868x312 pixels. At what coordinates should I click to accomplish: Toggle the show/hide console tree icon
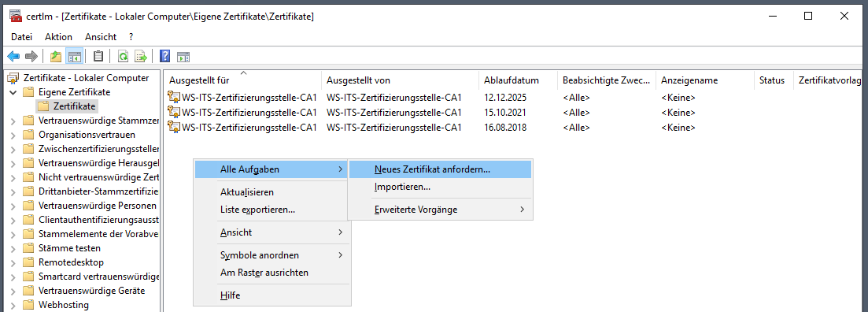(74, 56)
